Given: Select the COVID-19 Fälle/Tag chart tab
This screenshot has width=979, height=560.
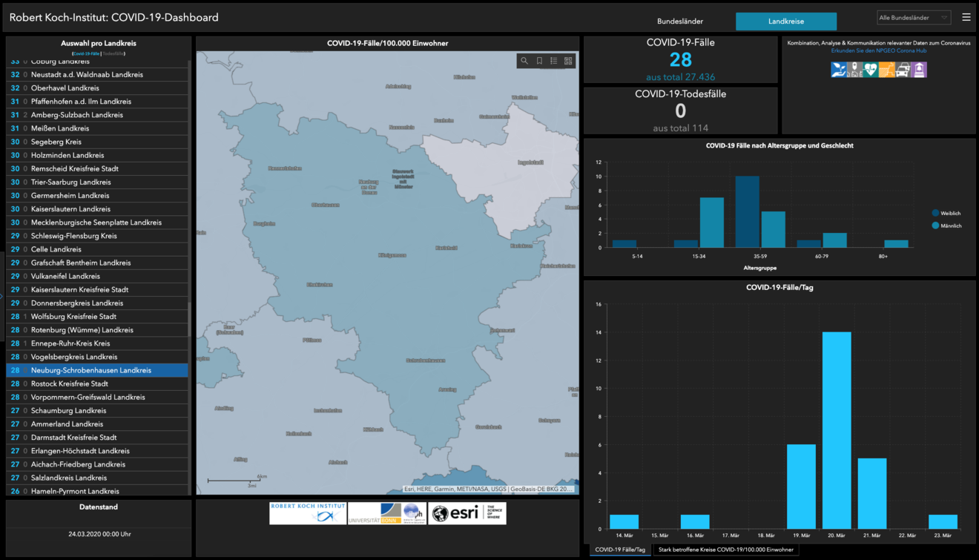Looking at the screenshot, I should [620, 550].
